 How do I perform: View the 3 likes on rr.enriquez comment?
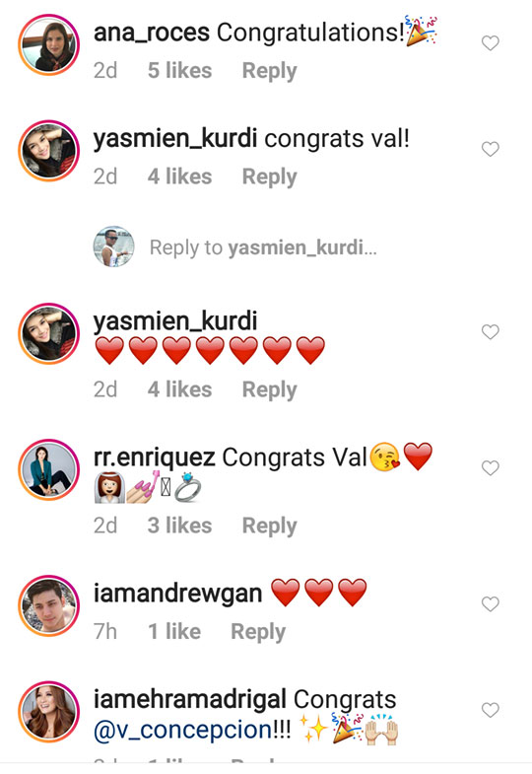pos(179,526)
